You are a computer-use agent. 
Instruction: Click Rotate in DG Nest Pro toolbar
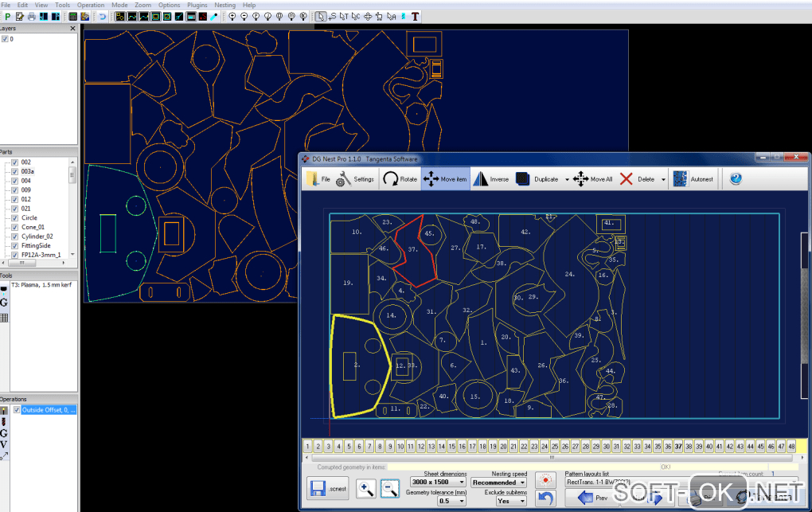pyautogui.click(x=400, y=179)
